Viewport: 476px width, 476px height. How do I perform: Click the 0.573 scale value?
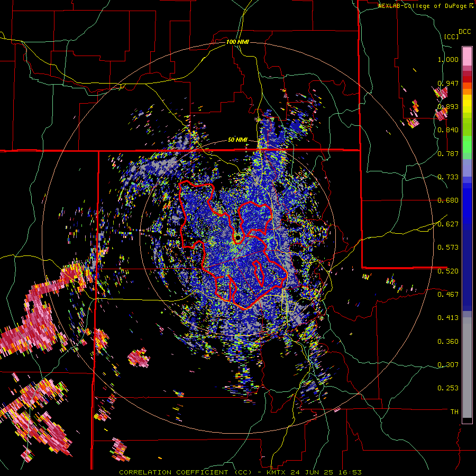[x=448, y=247]
